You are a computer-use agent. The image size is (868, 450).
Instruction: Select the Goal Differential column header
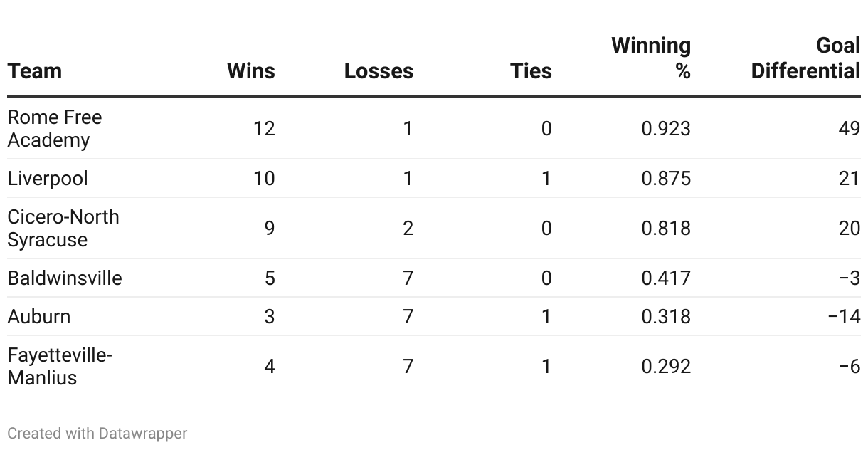click(805, 58)
